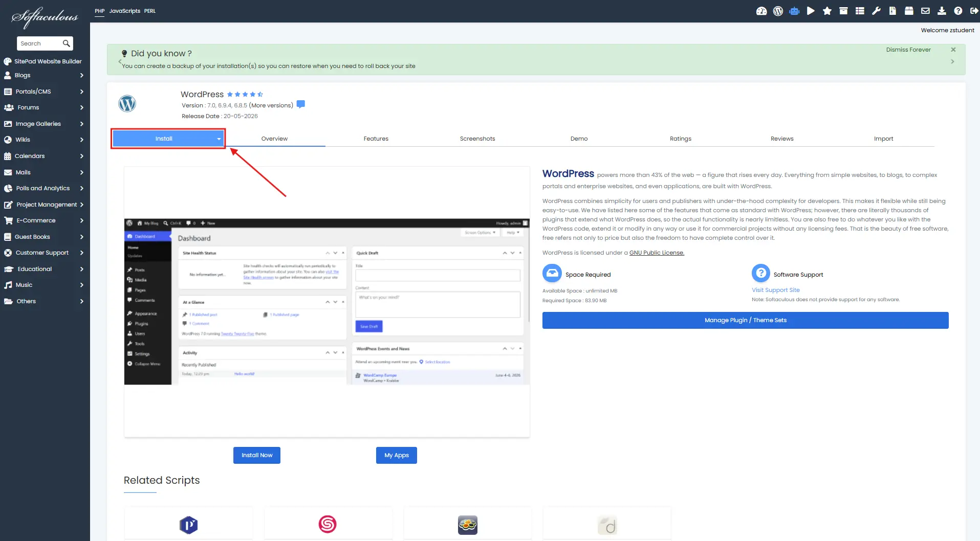Switch to the Screenshots tab
This screenshot has height=541, width=980.
(477, 139)
